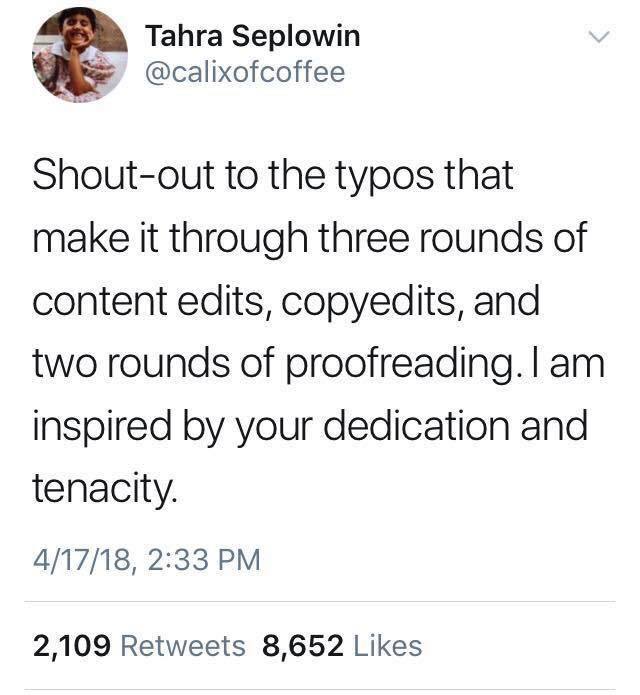Open the Tahra Seplowin display name
The image size is (640, 695).
coord(253,37)
